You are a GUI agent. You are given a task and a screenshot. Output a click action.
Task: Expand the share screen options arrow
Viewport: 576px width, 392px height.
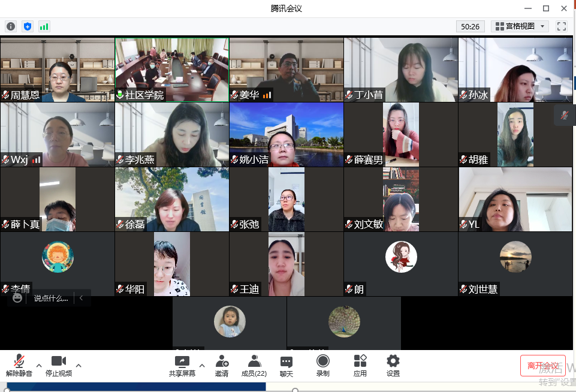coord(201,365)
